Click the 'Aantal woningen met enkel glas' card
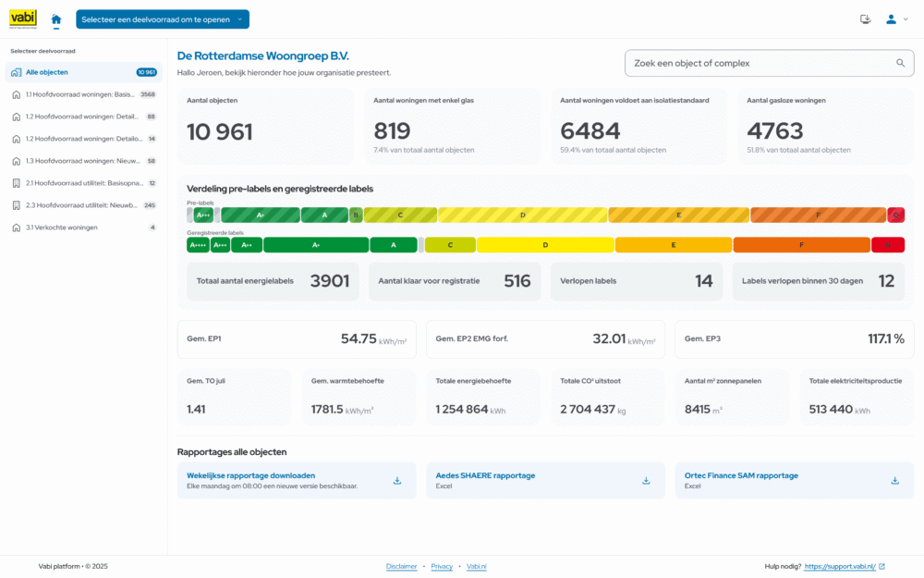The width and height of the screenshot is (924, 578). coord(452,126)
